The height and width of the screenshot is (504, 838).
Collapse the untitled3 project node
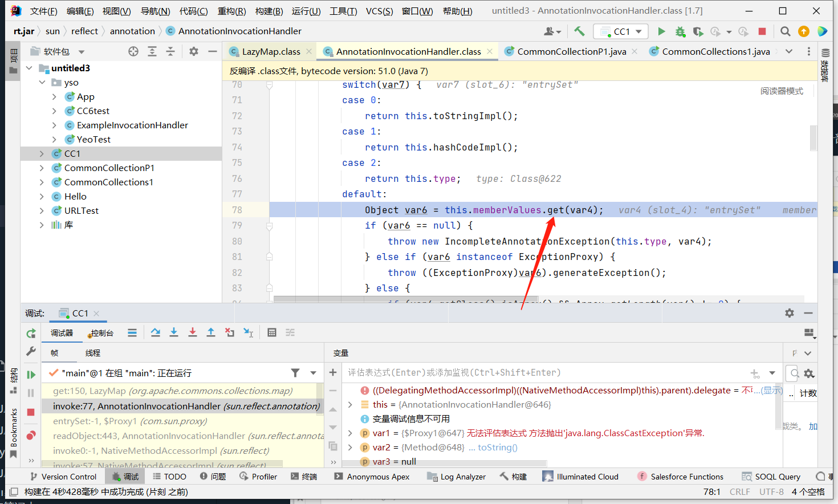click(x=29, y=68)
